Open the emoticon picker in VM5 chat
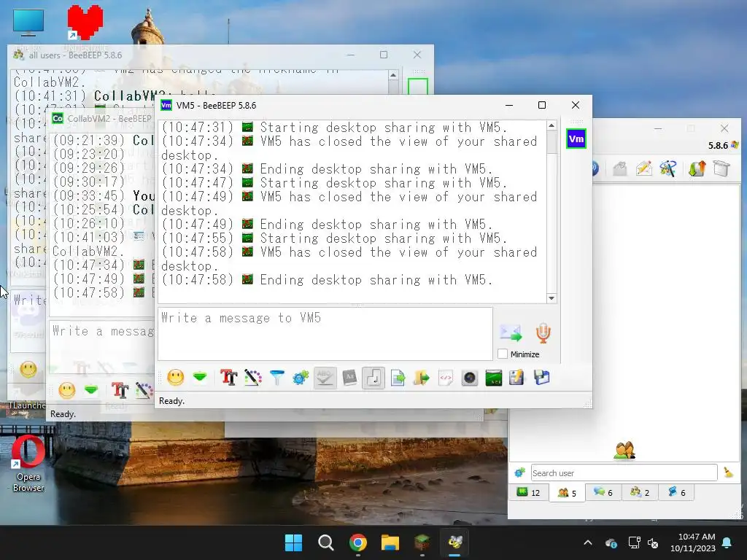 (175, 378)
